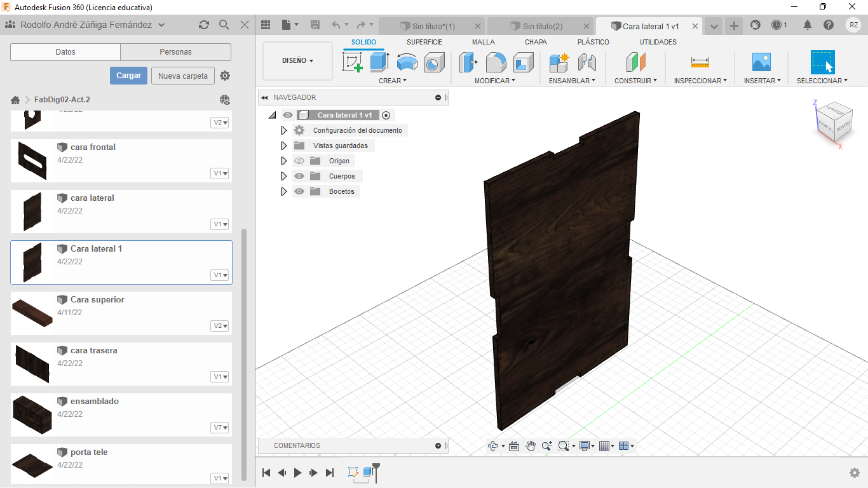868x488 pixels.
Task: Go to home folder icon
Action: pyautogui.click(x=16, y=100)
